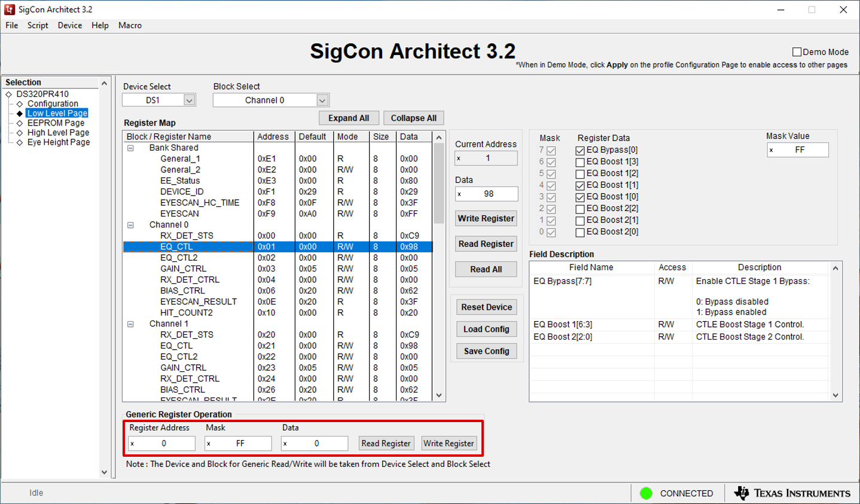This screenshot has width=860, height=504.
Task: Open the Device Select dropdown
Action: click(x=189, y=100)
